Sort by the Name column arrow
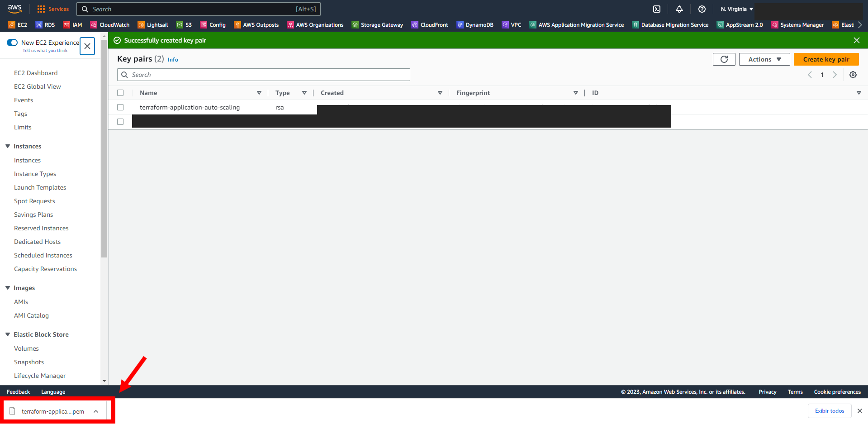868x424 pixels. coord(259,93)
